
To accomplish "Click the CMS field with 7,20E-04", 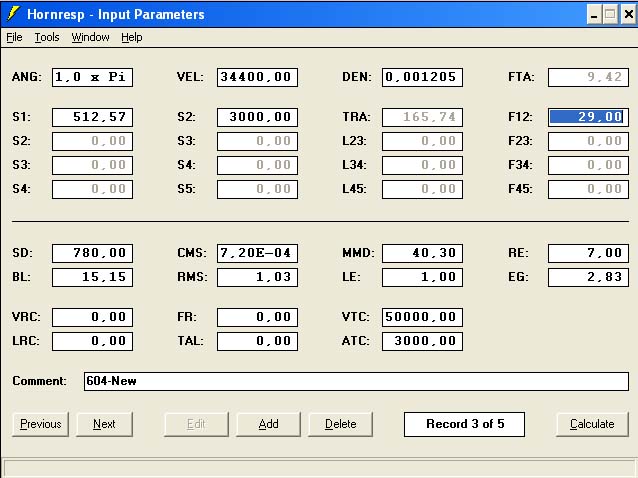I will tap(257, 253).
